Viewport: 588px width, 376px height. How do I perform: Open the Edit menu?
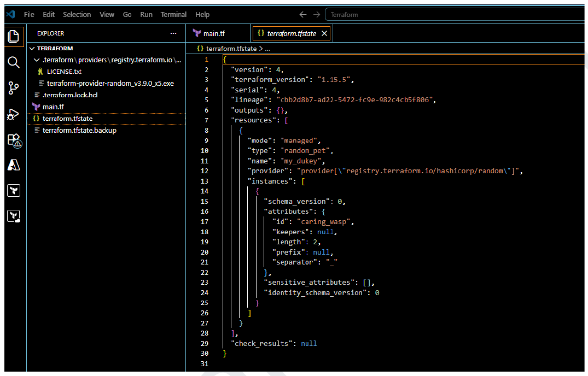click(x=49, y=14)
